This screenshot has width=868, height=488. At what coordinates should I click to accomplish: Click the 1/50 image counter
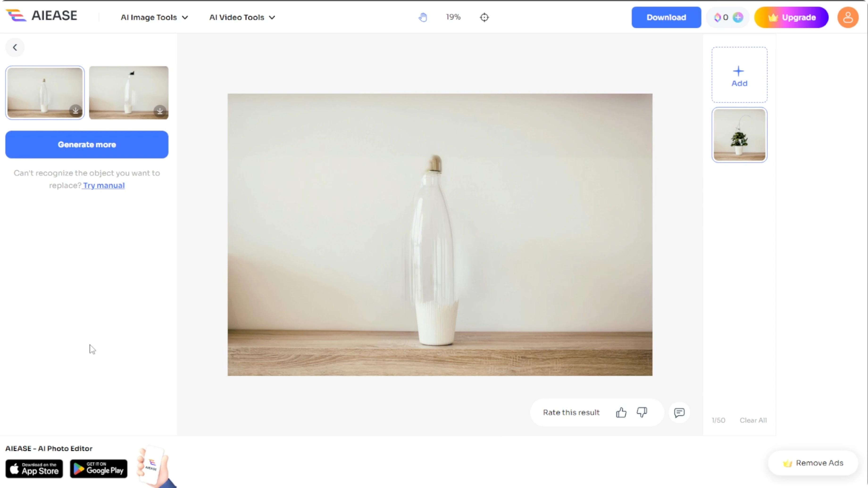[718, 420]
